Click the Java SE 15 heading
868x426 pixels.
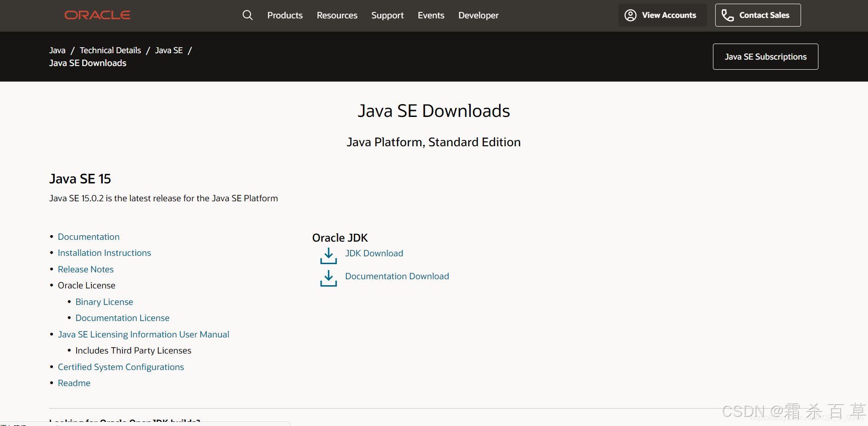click(x=80, y=179)
